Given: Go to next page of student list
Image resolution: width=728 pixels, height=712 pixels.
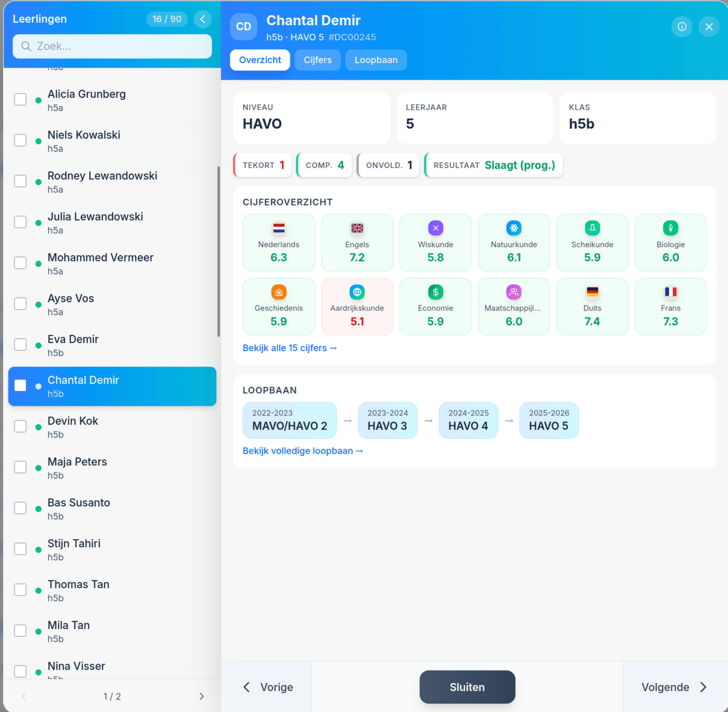Looking at the screenshot, I should [x=202, y=696].
